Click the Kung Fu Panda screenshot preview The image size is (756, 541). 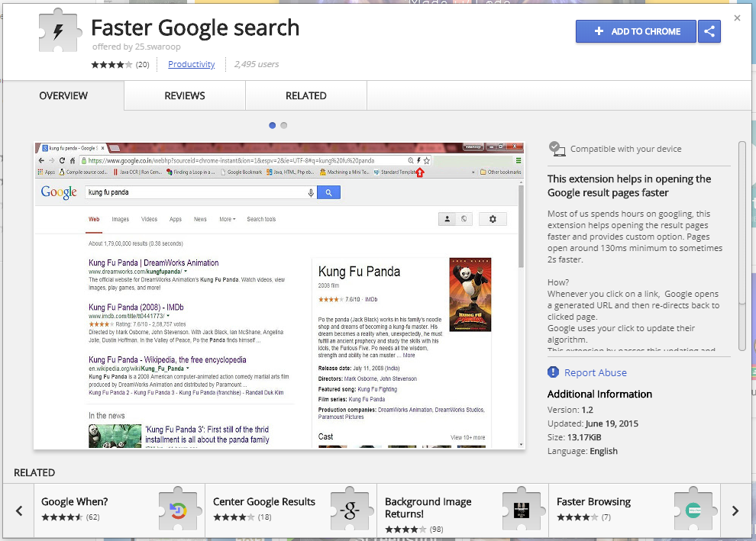(x=279, y=292)
